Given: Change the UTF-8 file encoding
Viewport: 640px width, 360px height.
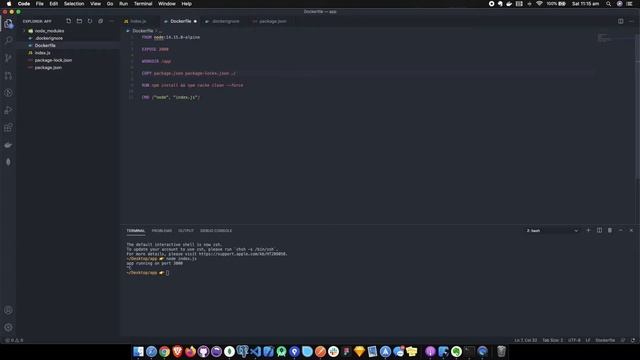Looking at the screenshot, I should (574, 340).
